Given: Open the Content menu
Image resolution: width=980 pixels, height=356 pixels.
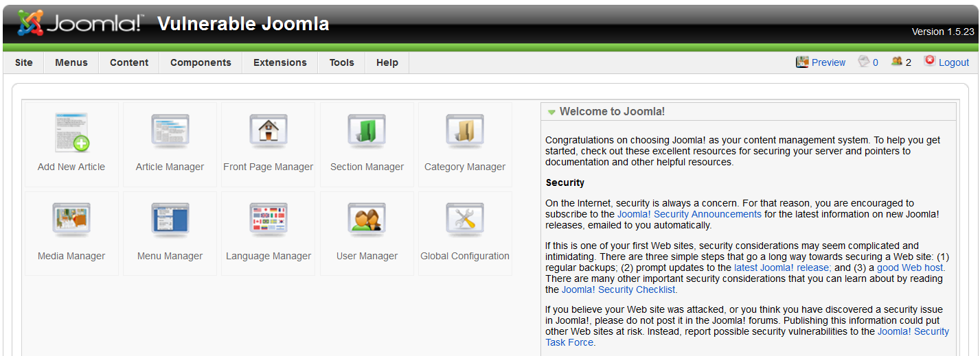Looking at the screenshot, I should point(129,62).
